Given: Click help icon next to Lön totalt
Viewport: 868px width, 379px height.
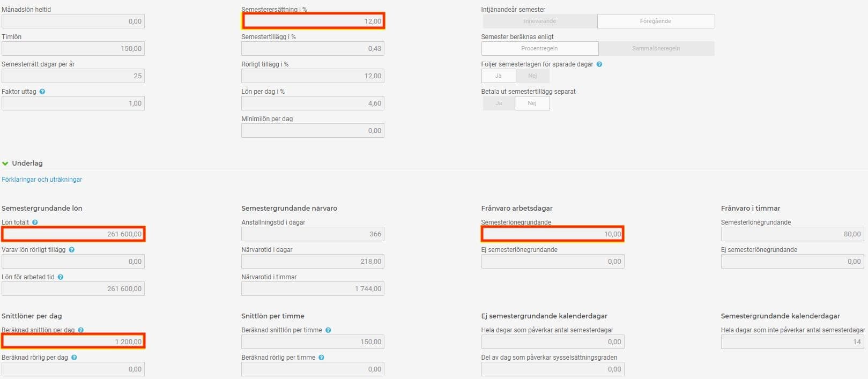Looking at the screenshot, I should pyautogui.click(x=35, y=222).
